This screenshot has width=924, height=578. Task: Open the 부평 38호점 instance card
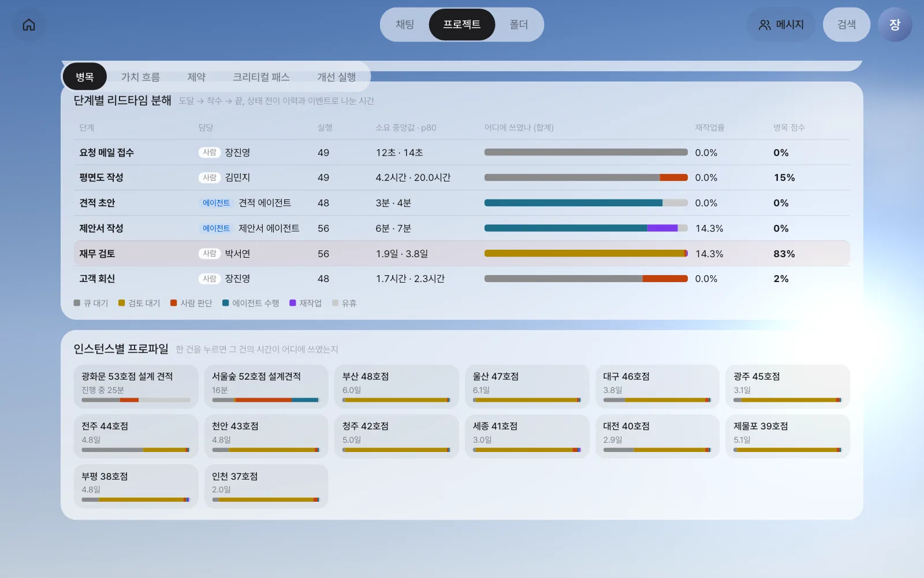(136, 487)
